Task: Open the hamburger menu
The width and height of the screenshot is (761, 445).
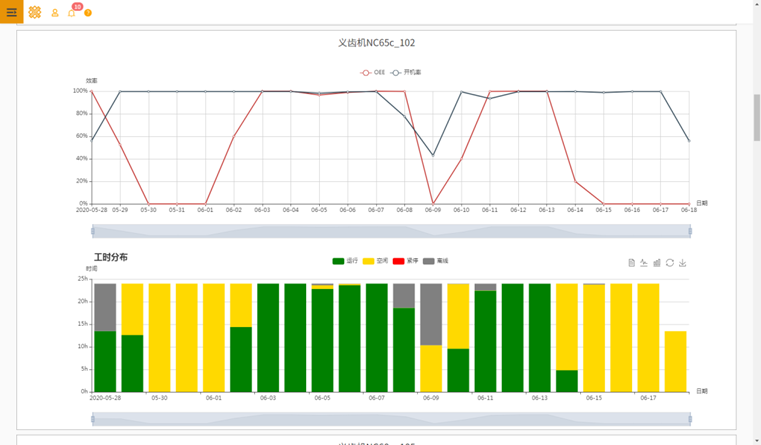Action: [x=11, y=12]
